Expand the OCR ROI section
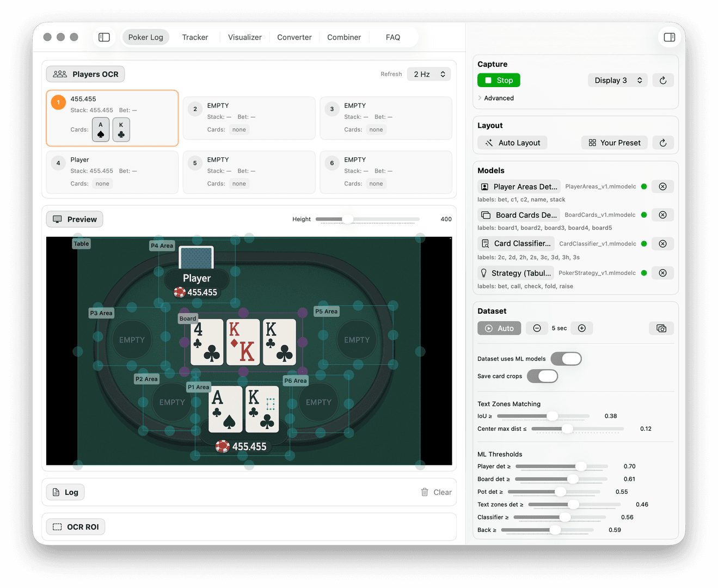The height and width of the screenshot is (588, 718). (x=76, y=526)
